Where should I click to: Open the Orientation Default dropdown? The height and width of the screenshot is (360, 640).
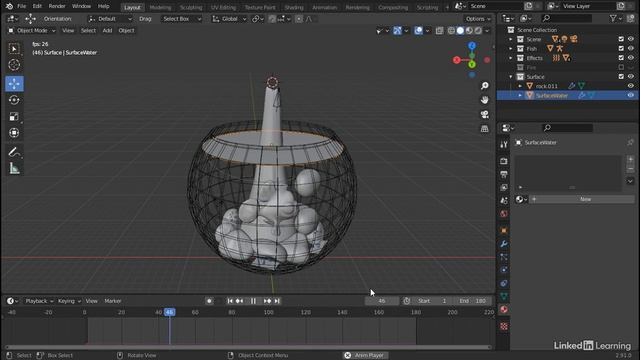[x=110, y=19]
